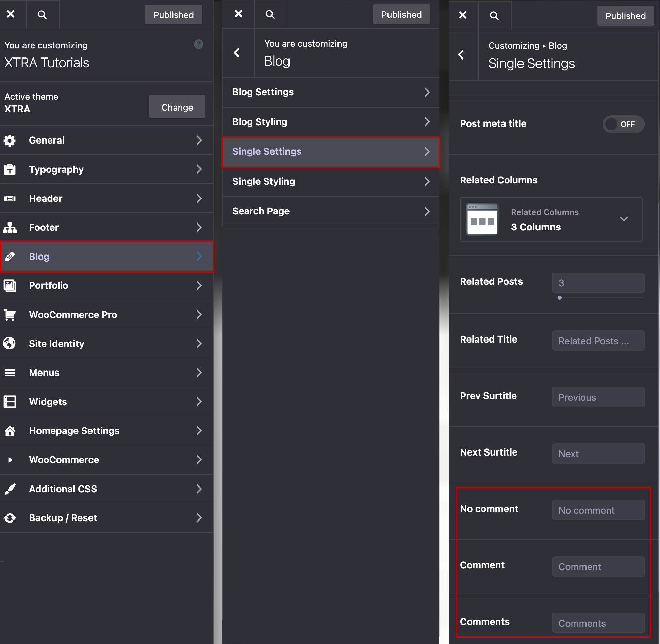Click search icon in Single Settings panel
Image resolution: width=660 pixels, height=644 pixels.
(x=494, y=16)
